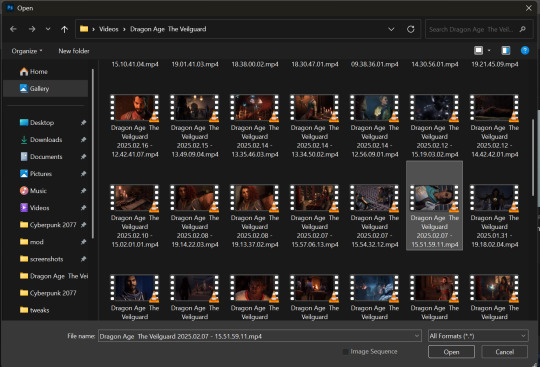Open view options dropdown arrow
This screenshot has height=367, width=540.
(489, 51)
